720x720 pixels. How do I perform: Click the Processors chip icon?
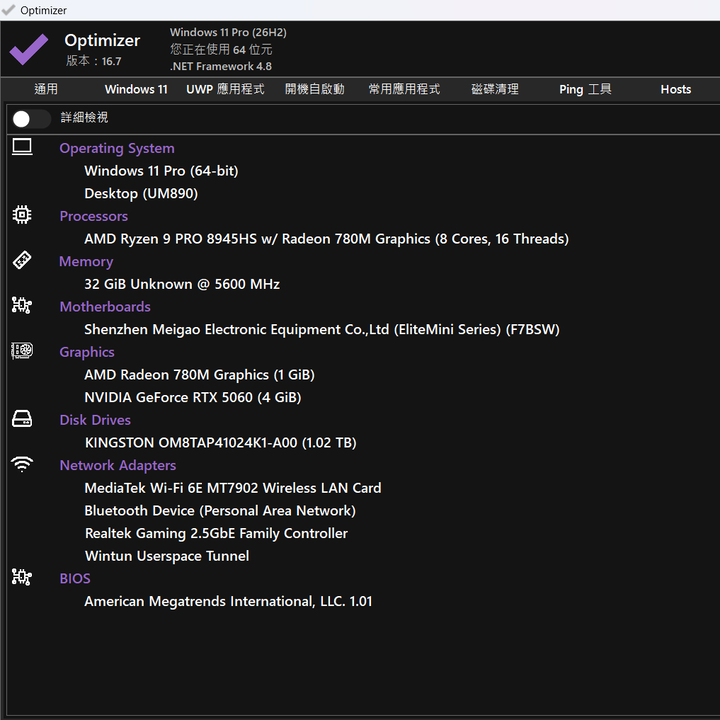coord(22,214)
